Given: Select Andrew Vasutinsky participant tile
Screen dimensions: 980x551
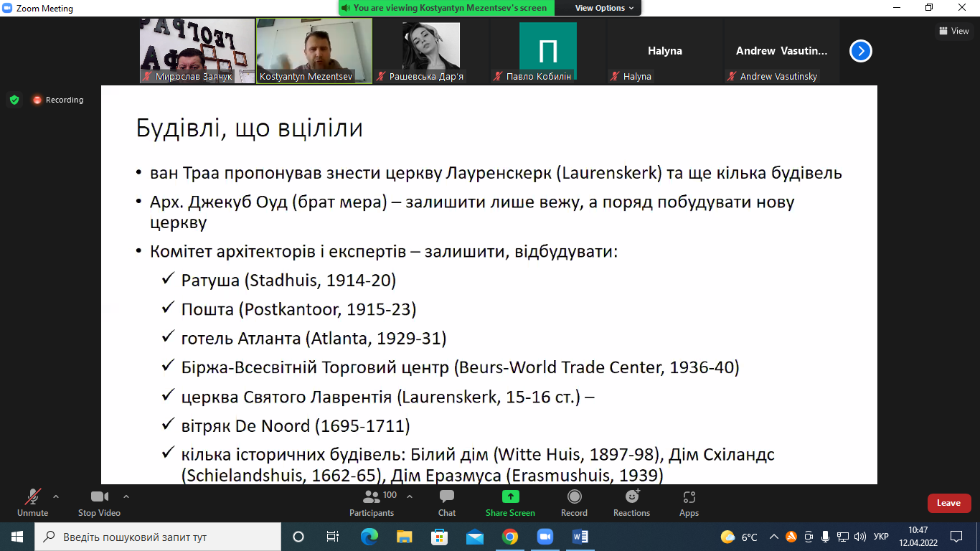Looking at the screenshot, I should [782, 51].
